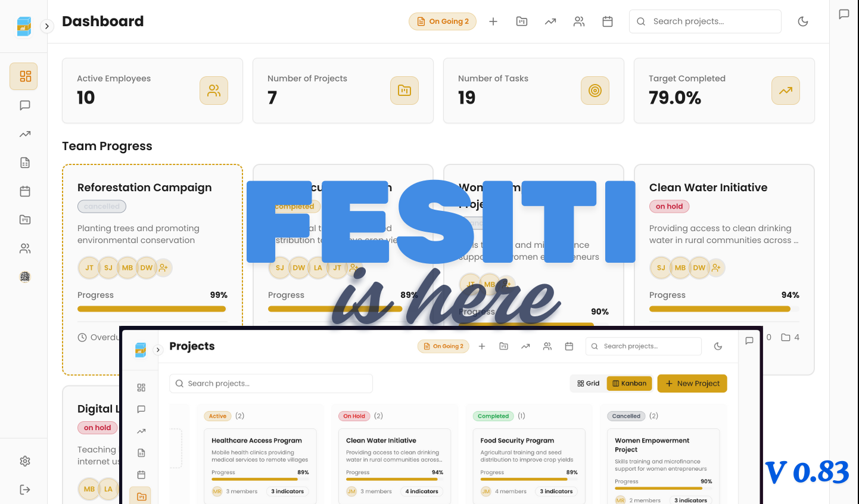Open the Analytics trend icon in sidebar
Screen dimensions: 859x504
[x=24, y=134]
